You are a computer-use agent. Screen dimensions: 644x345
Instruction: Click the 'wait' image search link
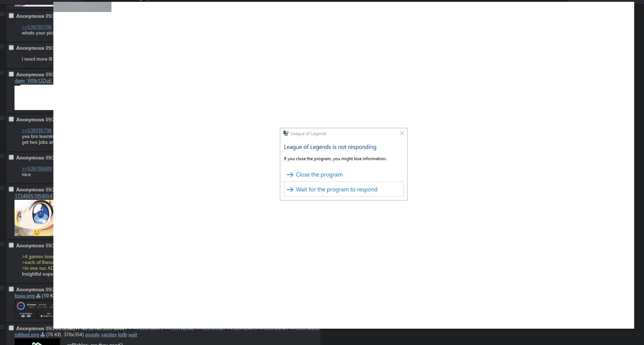click(x=133, y=334)
